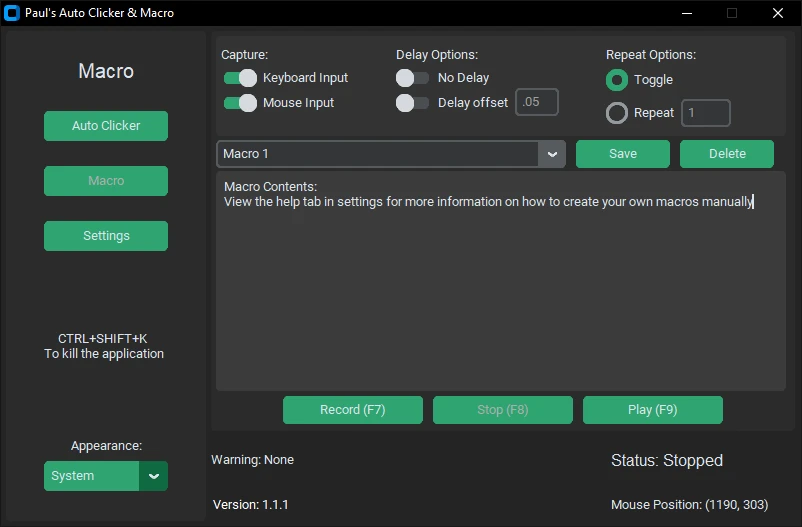The height and width of the screenshot is (527, 802).
Task: Click the Mouse Position readout
Action: (689, 505)
